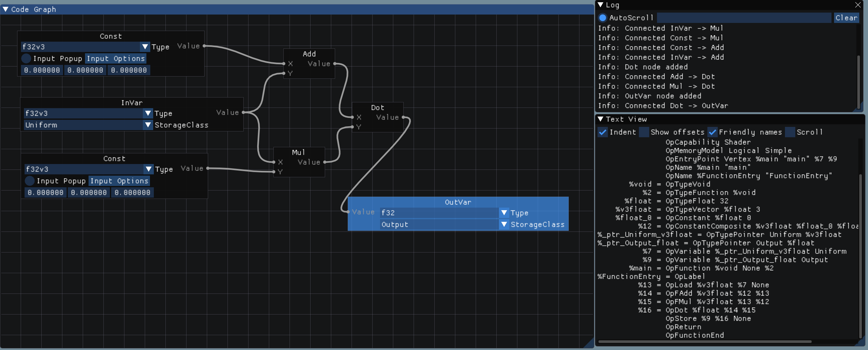
Task: Uncheck the Friendly names checkbox
Action: (x=712, y=132)
